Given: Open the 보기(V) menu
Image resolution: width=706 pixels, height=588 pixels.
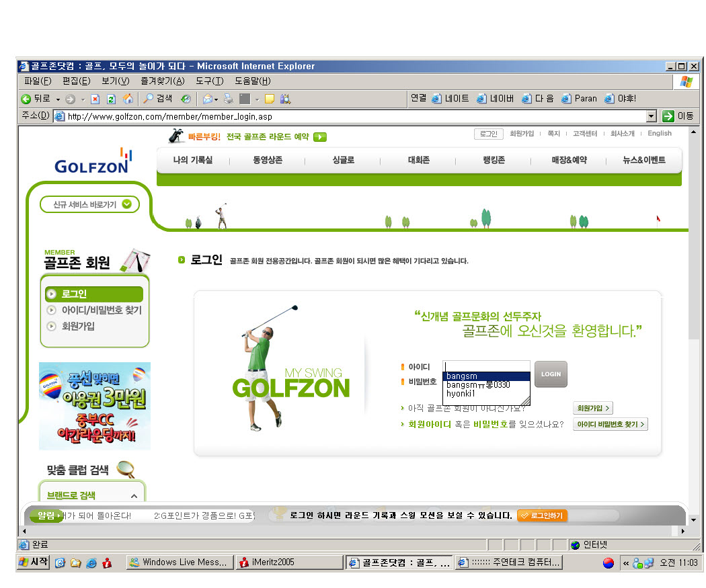Looking at the screenshot, I should 115,81.
